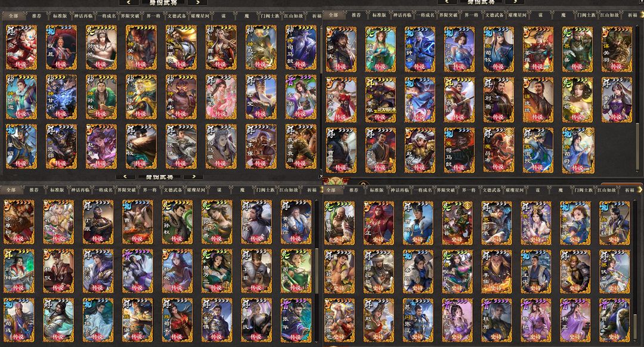Open the 羊祜 general card
644x347 pixels.
pos(138,271)
